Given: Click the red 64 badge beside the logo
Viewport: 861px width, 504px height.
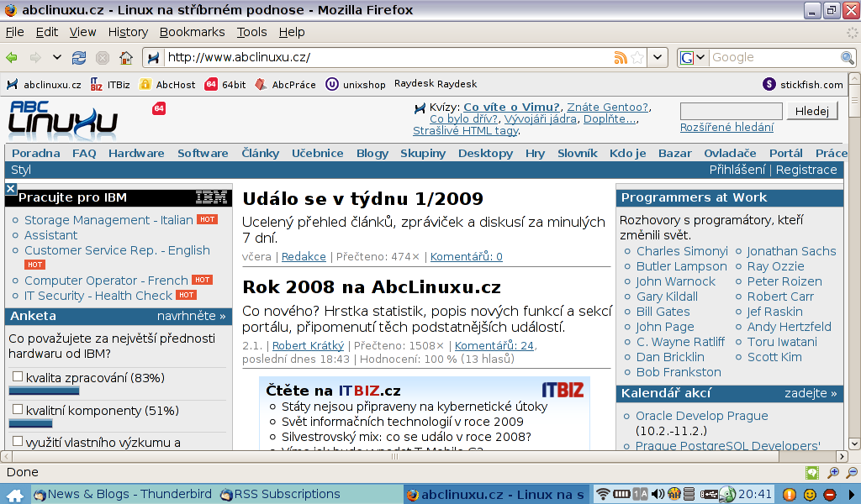Looking at the screenshot, I should point(159,108).
